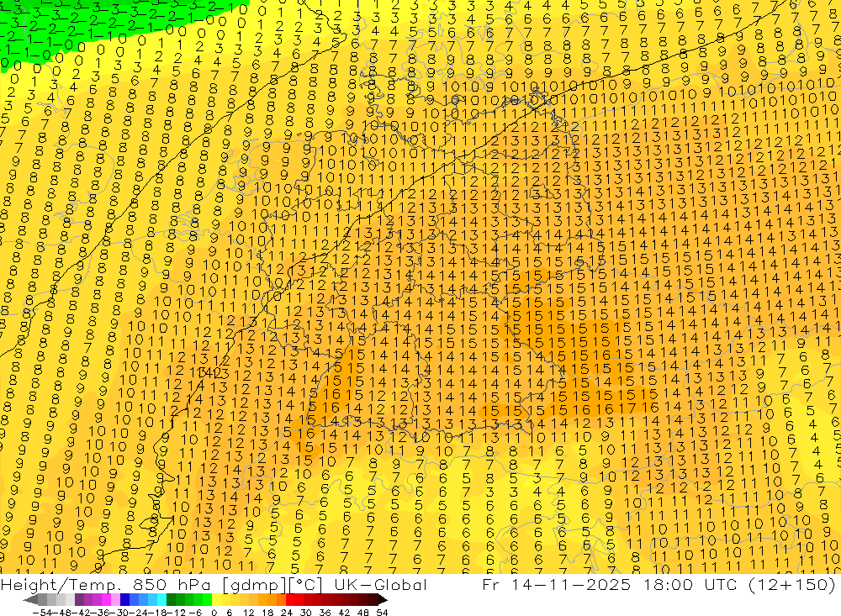Click the cyan legend swatch
Image resolution: width=841 pixels, height=616 pixels.
tap(161, 599)
